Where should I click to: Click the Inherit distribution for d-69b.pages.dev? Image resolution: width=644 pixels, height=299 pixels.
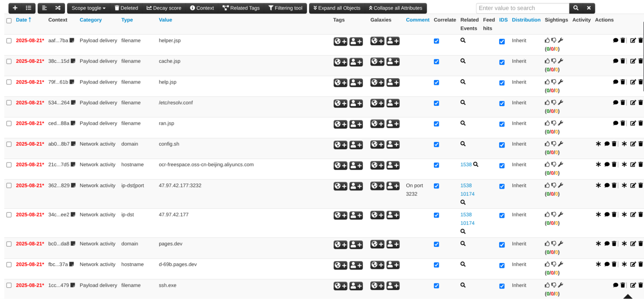[x=519, y=264]
